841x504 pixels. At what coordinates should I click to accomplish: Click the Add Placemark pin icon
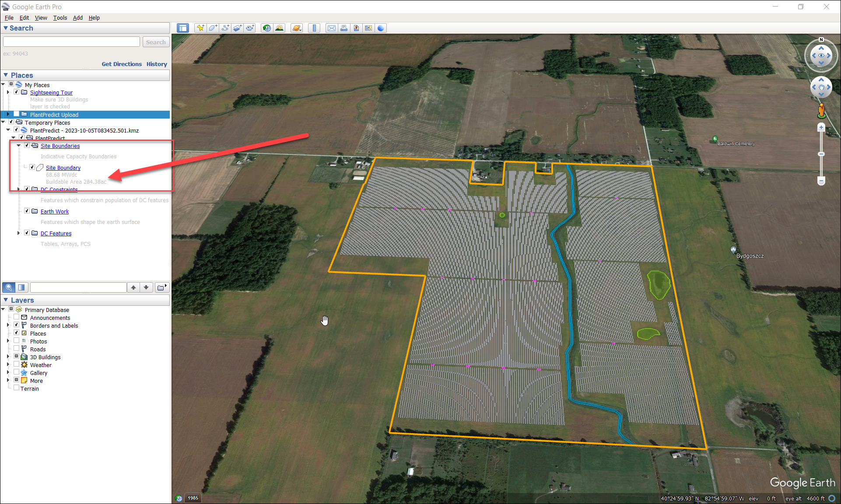pyautogui.click(x=200, y=28)
